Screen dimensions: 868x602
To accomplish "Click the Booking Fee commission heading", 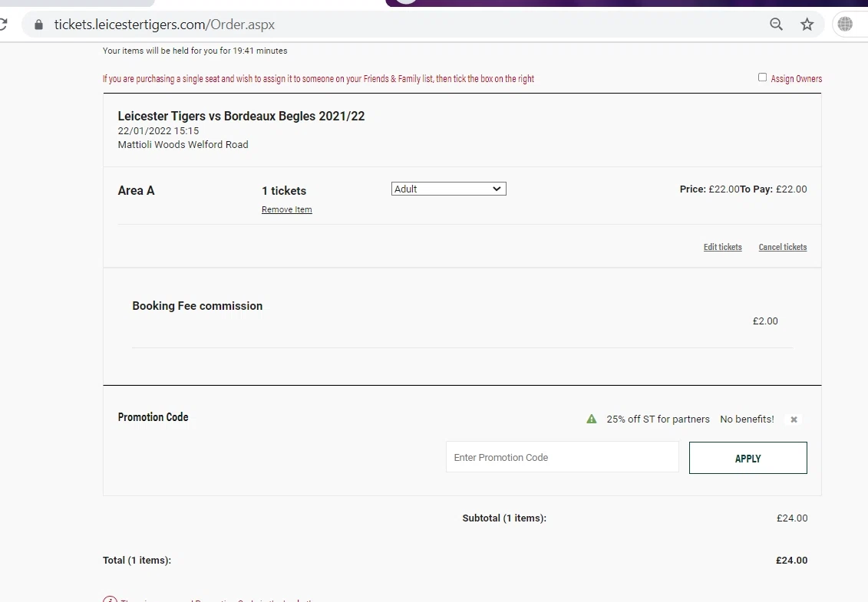I will (x=198, y=306).
